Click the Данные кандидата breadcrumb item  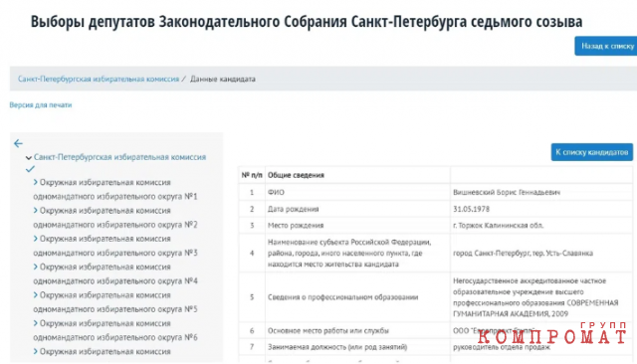(x=223, y=80)
